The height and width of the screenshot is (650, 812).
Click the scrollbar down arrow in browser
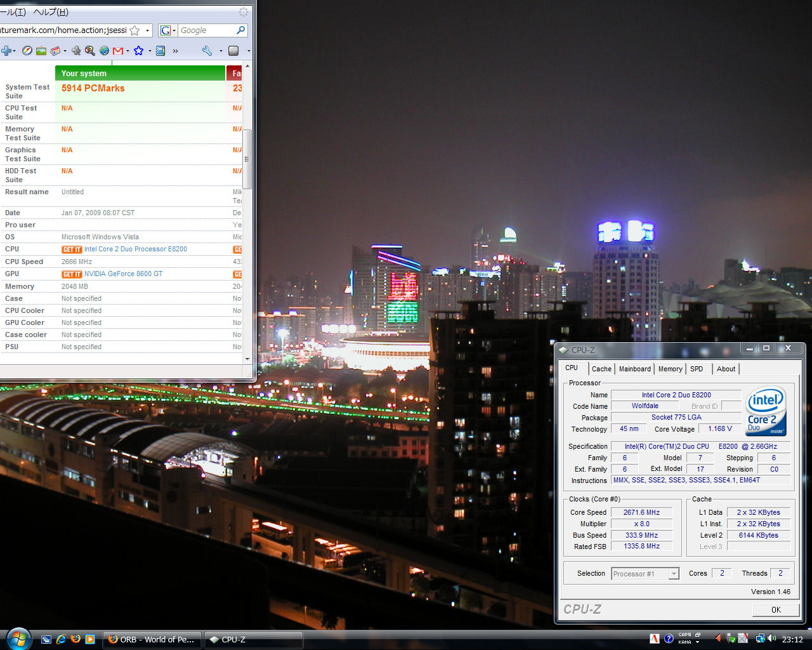[x=247, y=359]
